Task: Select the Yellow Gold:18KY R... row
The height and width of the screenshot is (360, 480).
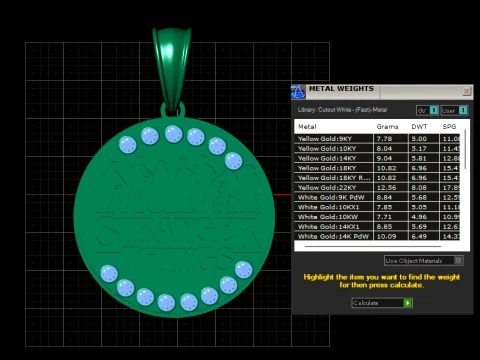Action: tap(377, 178)
